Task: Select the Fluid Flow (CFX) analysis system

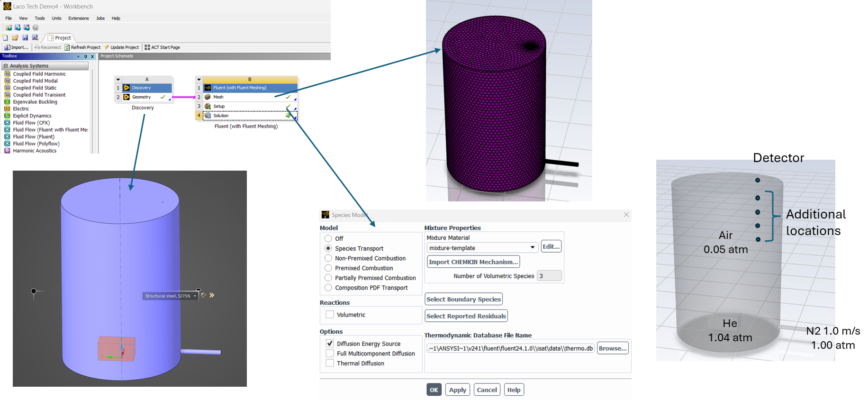Action: [31, 123]
